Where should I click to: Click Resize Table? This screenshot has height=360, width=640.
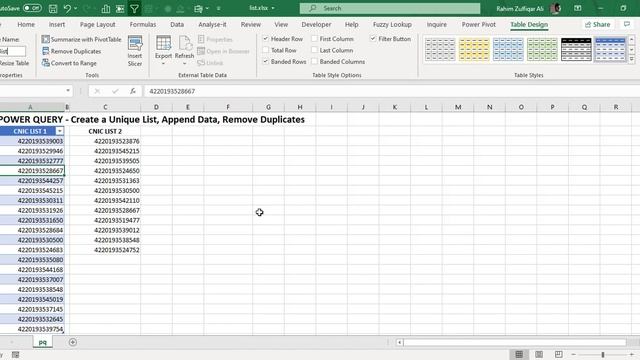pos(14,63)
